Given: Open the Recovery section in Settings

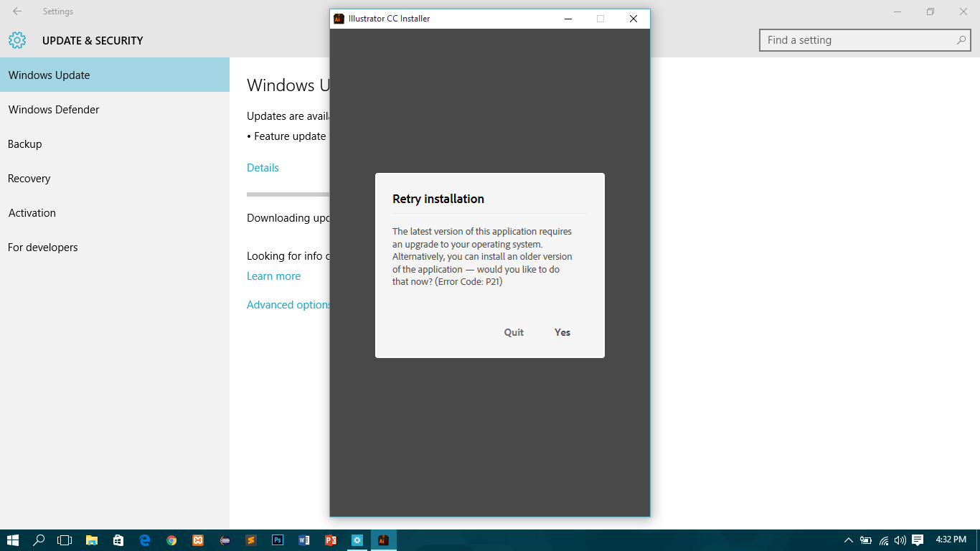Looking at the screenshot, I should (115, 179).
